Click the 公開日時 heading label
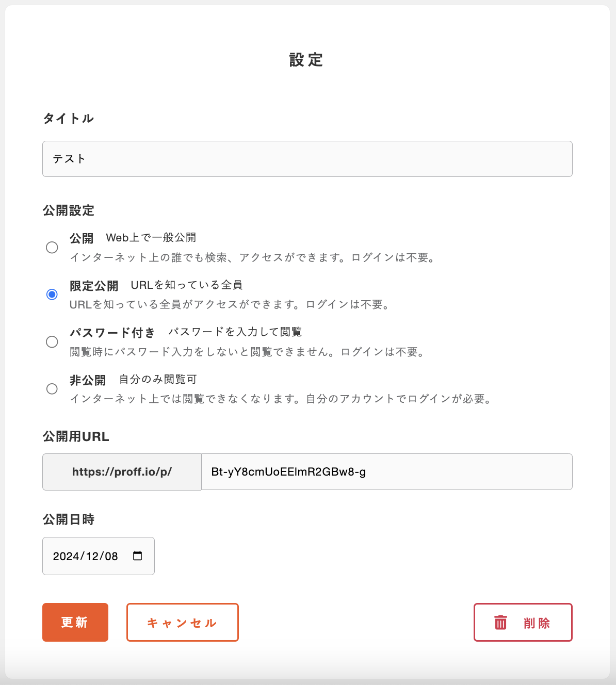The height and width of the screenshot is (685, 616). pyautogui.click(x=69, y=519)
